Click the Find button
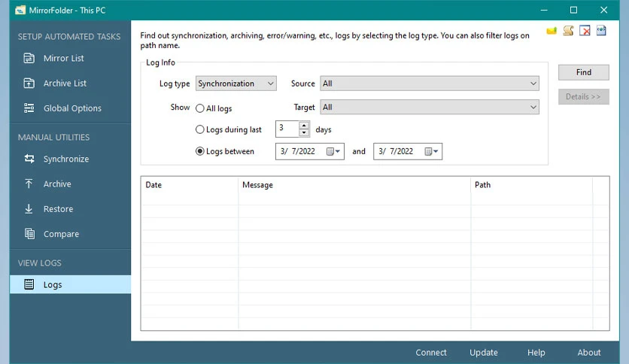The height and width of the screenshot is (364, 629). pyautogui.click(x=584, y=72)
